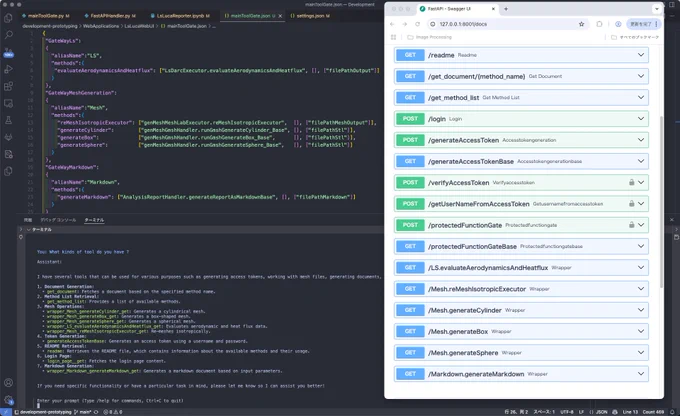The height and width of the screenshot is (416, 680).
Task: Open the Chrome profile avatar icon
Action: click(618, 24)
